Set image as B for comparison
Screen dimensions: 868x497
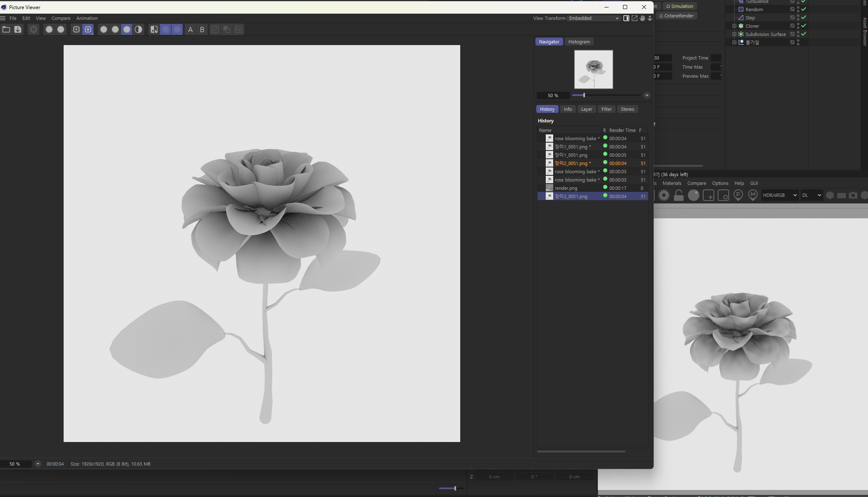tap(202, 29)
